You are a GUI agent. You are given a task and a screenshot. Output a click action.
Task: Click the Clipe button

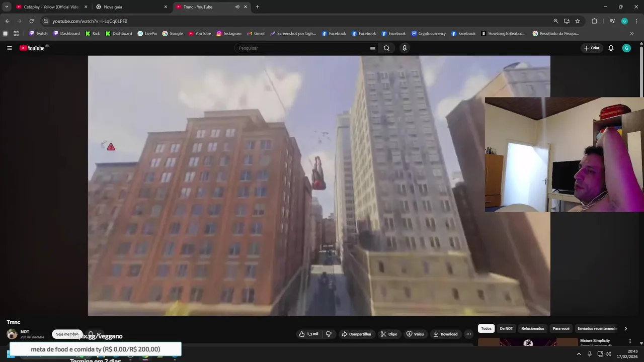pos(389,334)
